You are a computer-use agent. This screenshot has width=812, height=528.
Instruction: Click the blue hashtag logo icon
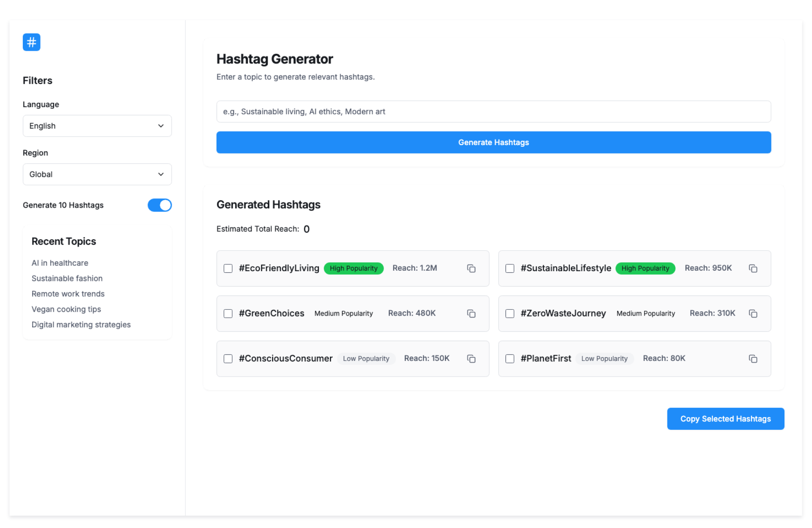[31, 42]
